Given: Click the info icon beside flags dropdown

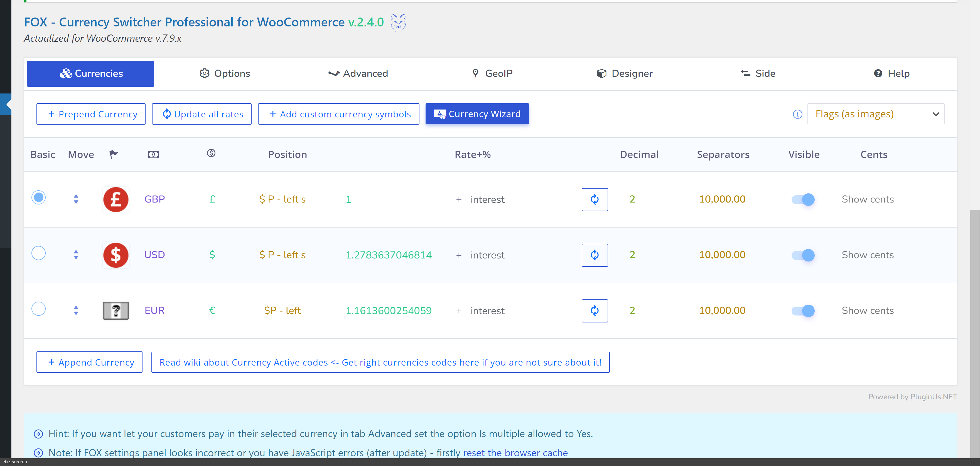Looking at the screenshot, I should tap(797, 114).
